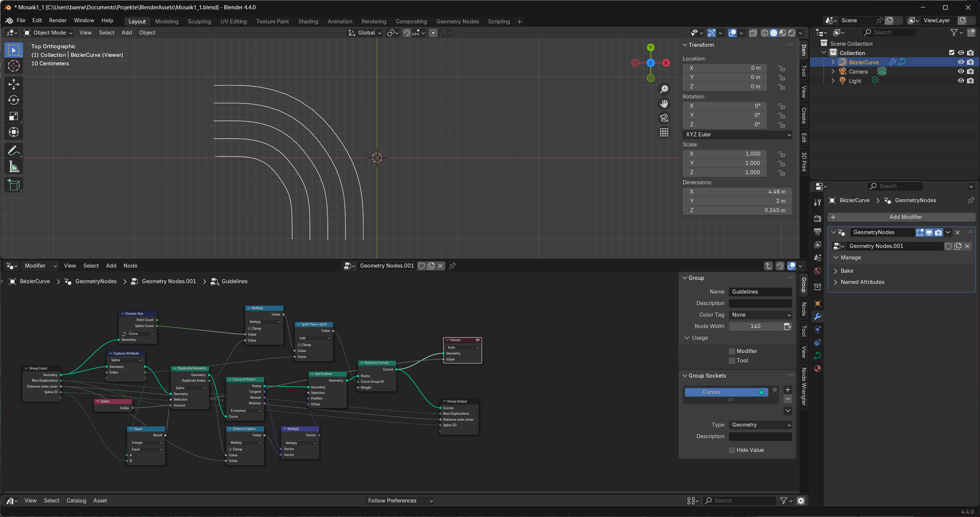980x517 pixels.
Task: Toggle camera view button in viewport
Action: [x=664, y=118]
